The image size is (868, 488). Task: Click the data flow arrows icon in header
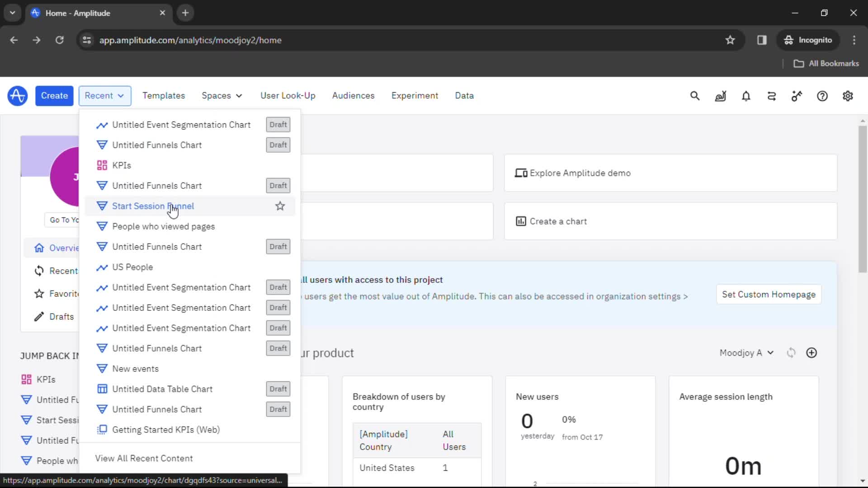[772, 96]
